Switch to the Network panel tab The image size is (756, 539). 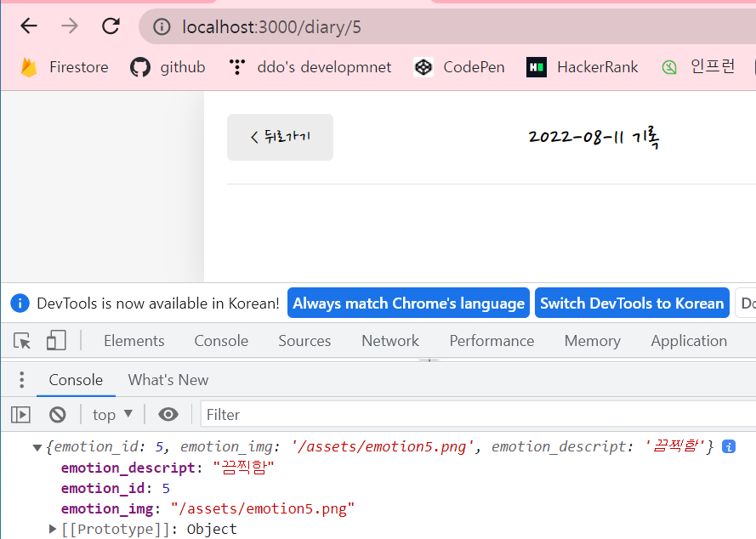390,341
